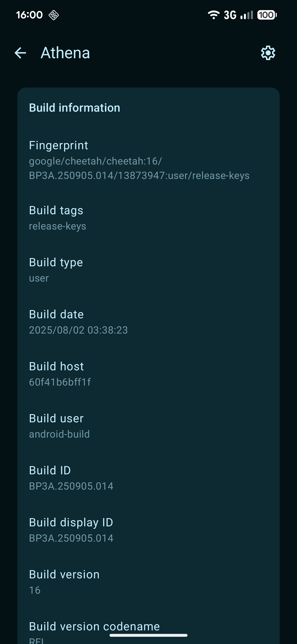297x644 pixels.
Task: Tap the battery indicator icon
Action: pos(267,15)
